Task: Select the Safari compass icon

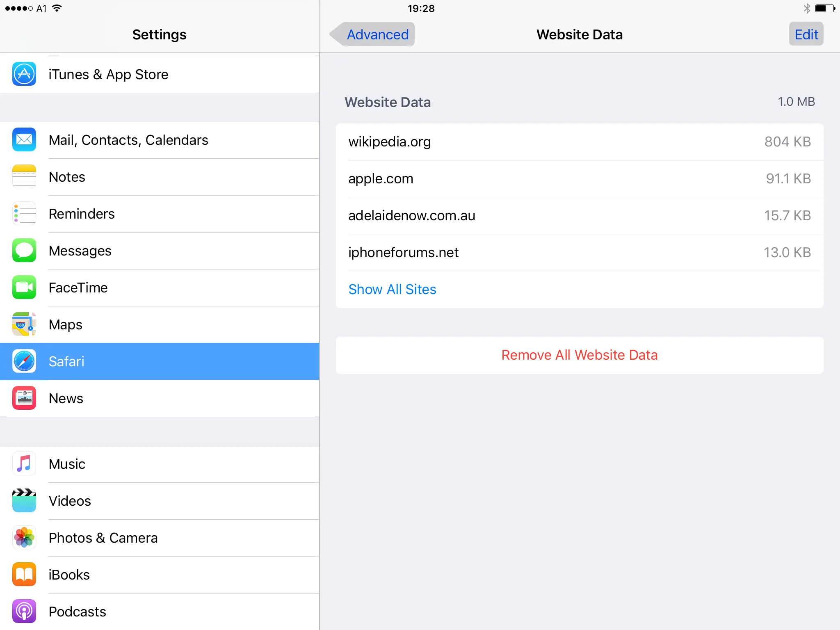Action: point(24,361)
